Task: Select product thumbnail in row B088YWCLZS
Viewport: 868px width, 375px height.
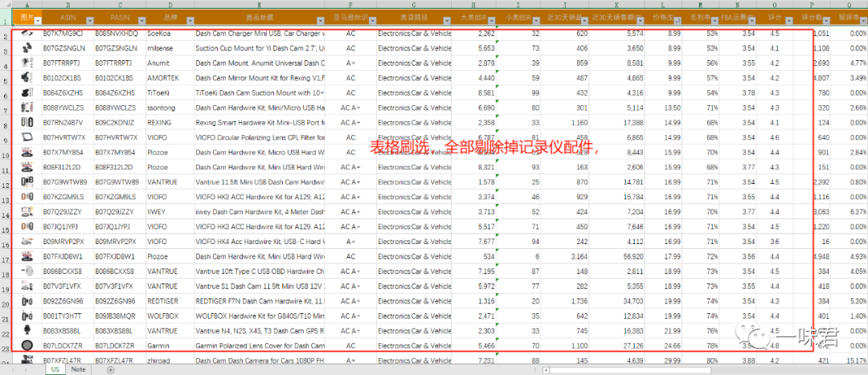Action: [x=27, y=108]
